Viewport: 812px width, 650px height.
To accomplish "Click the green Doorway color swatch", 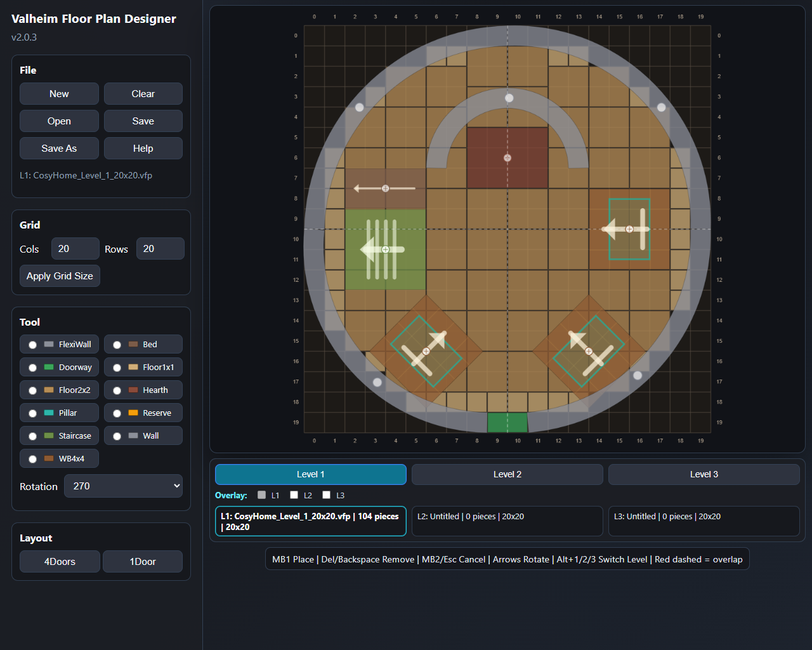I will [49, 367].
